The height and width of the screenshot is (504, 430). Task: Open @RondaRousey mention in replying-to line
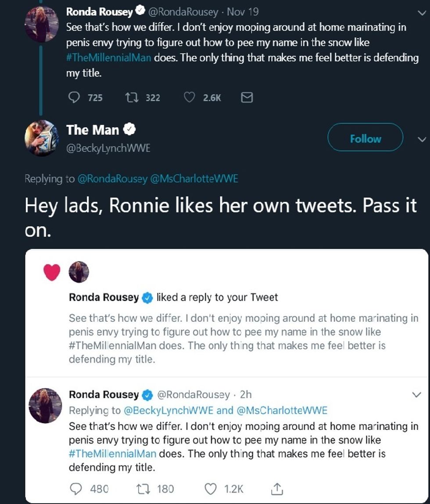point(112,179)
